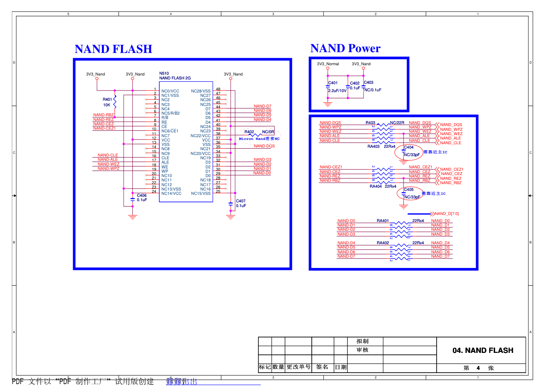The image size is (554, 392).
Task: Click the NAND Power section heading
Action: pos(345,48)
